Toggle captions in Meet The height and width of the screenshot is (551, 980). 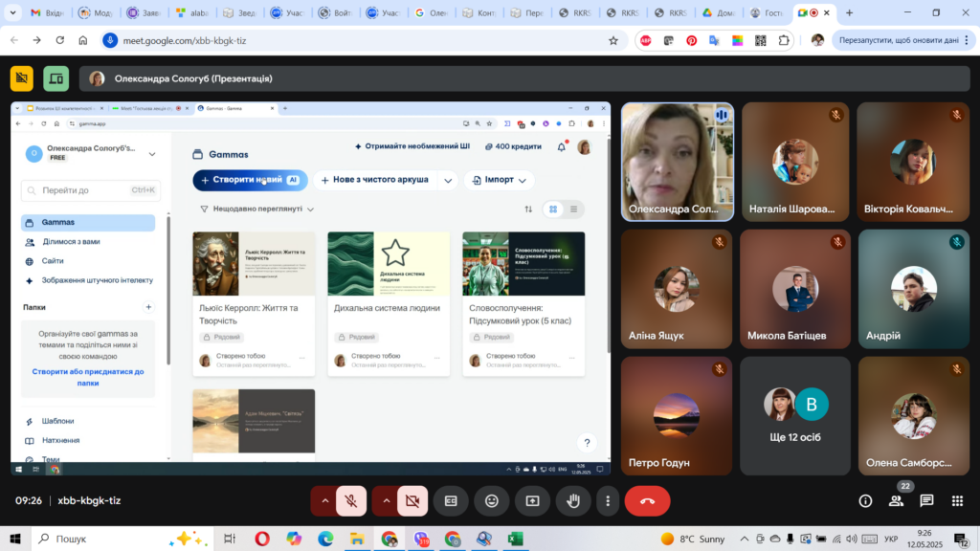[451, 501]
